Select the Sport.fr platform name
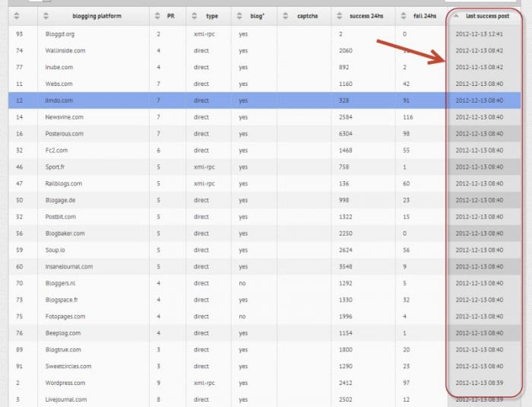 click(55, 167)
